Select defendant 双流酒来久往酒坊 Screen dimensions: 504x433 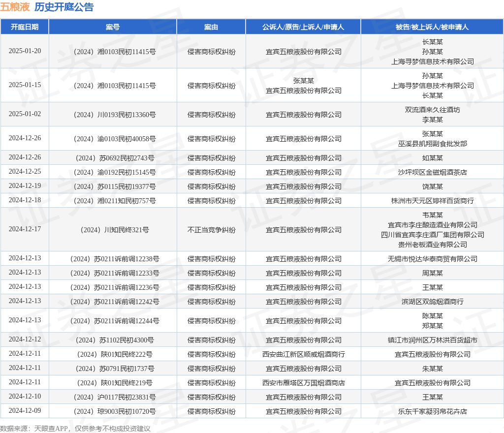(x=432, y=110)
